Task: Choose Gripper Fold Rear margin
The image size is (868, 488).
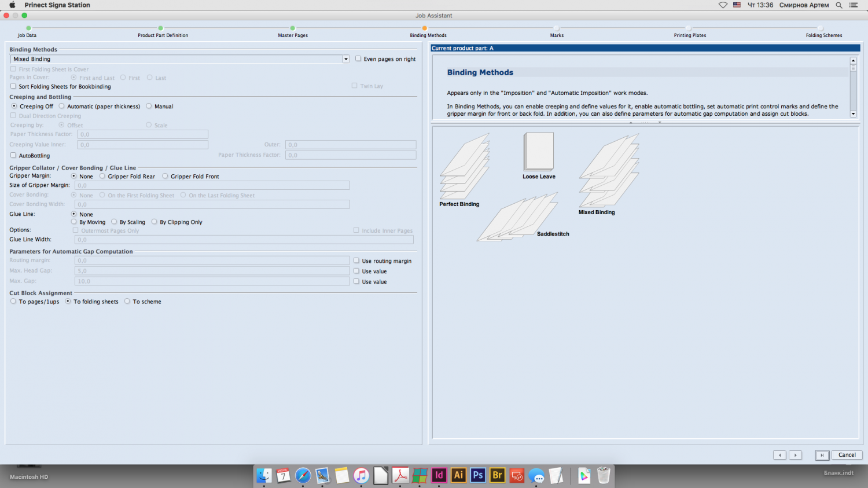Action: (x=102, y=176)
